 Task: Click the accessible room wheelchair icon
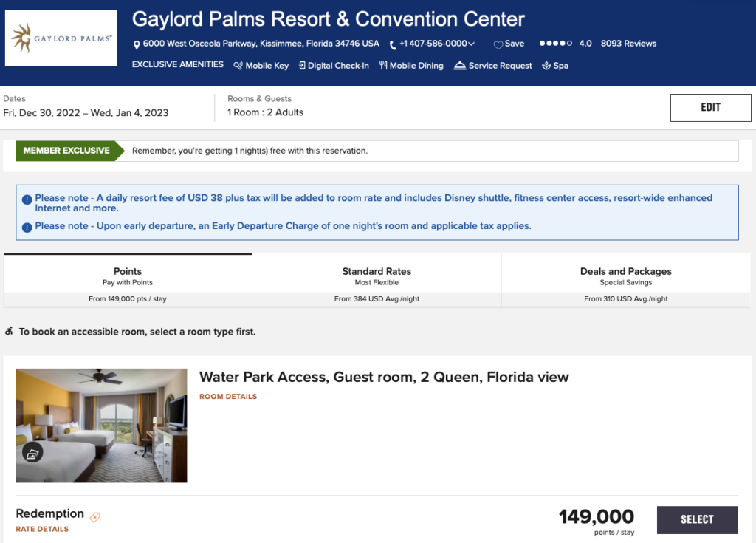(x=9, y=331)
